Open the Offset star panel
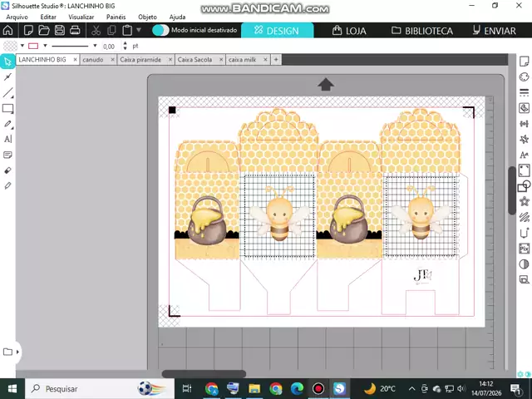Screen dimensions: 532x399 coord(525,201)
